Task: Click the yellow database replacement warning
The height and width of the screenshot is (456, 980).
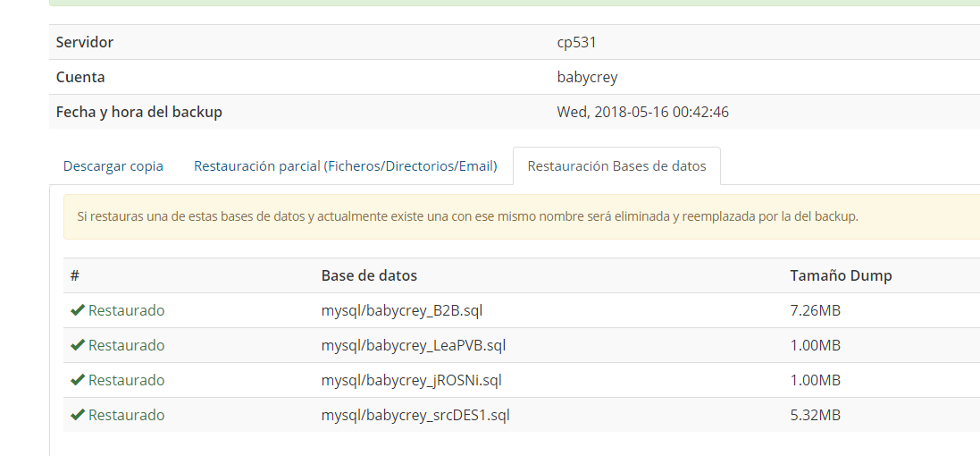Action: click(521, 217)
